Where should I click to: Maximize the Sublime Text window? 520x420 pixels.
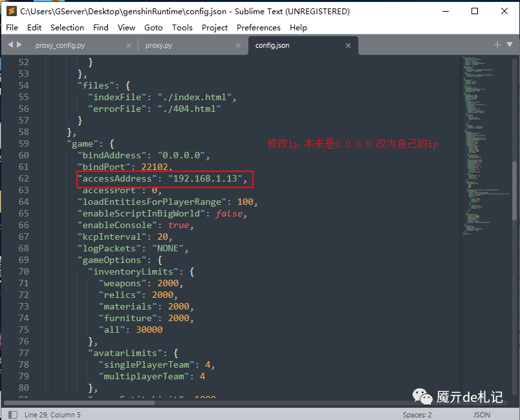[475, 11]
